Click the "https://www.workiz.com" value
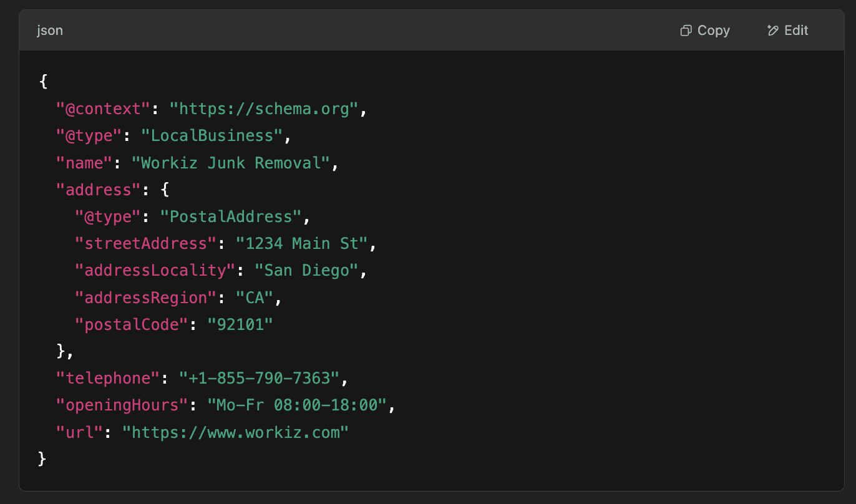 [x=235, y=432]
